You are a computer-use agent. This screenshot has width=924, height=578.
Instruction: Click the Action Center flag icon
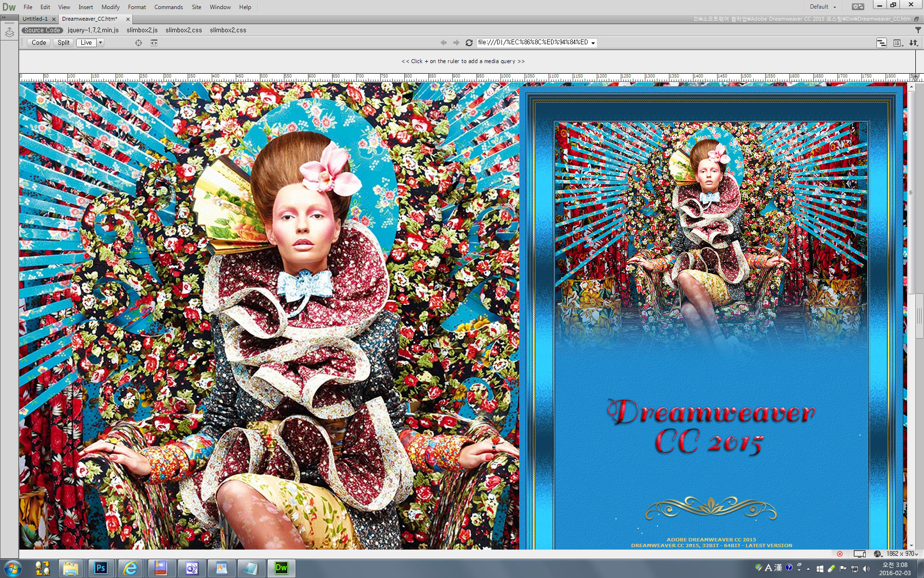(x=843, y=569)
